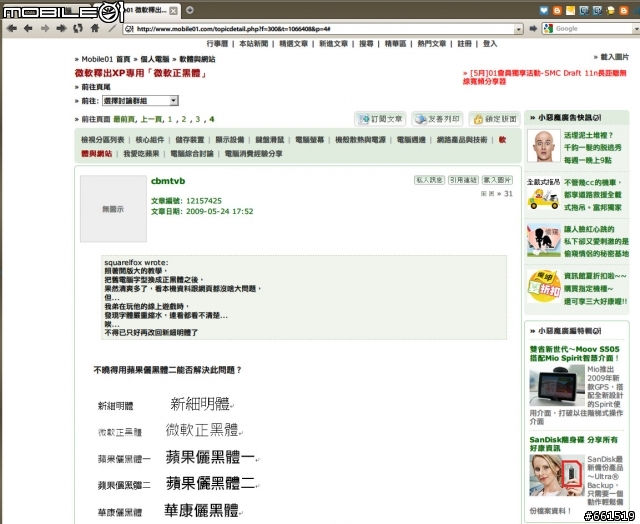
Task: Open the 我愛吃蘋果 forum category
Action: coord(141,153)
